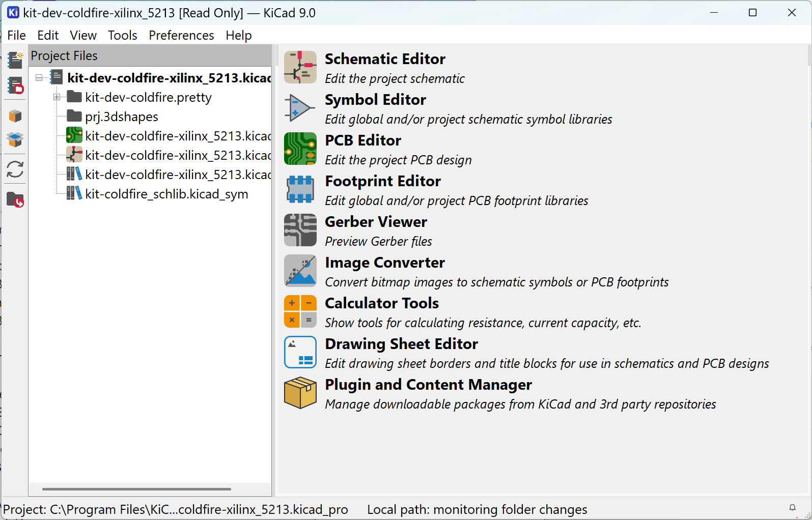
Task: Click 'Edit the project PCB design' description
Action: point(398,160)
